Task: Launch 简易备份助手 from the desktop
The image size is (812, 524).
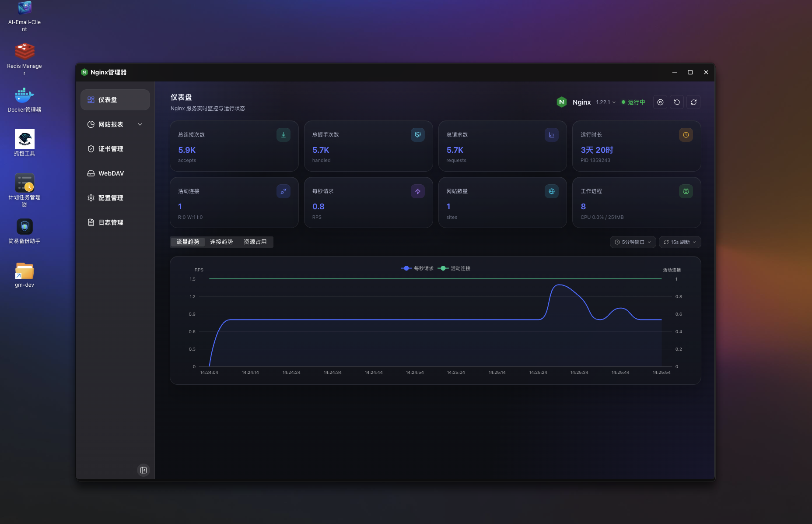Action: (x=24, y=232)
